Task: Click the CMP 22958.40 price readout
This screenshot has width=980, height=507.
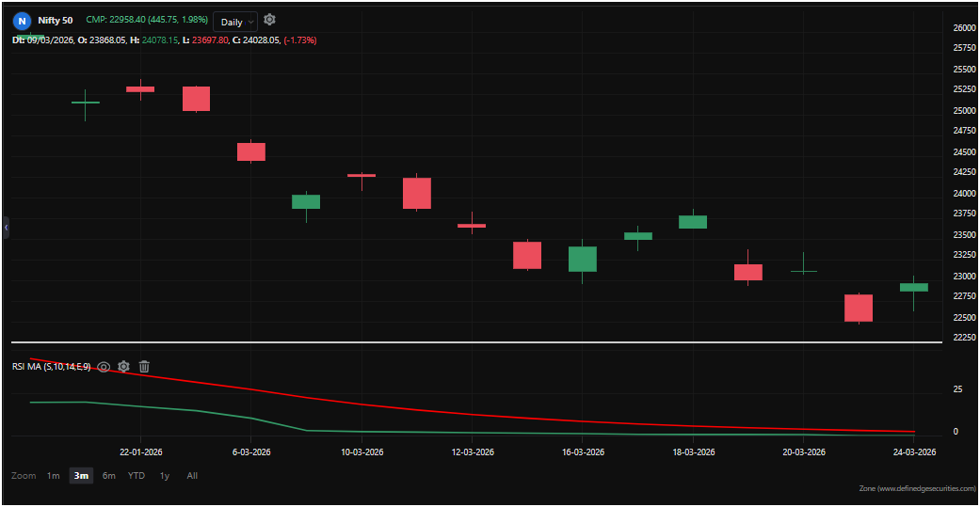Action: pyautogui.click(x=147, y=21)
